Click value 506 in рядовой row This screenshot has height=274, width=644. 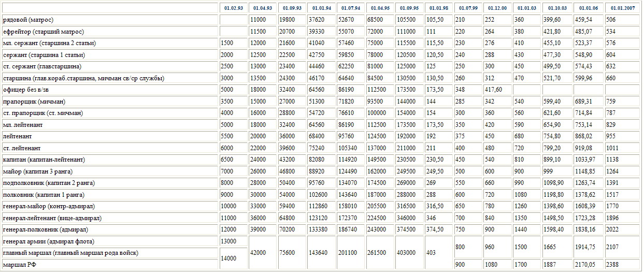[612, 20]
